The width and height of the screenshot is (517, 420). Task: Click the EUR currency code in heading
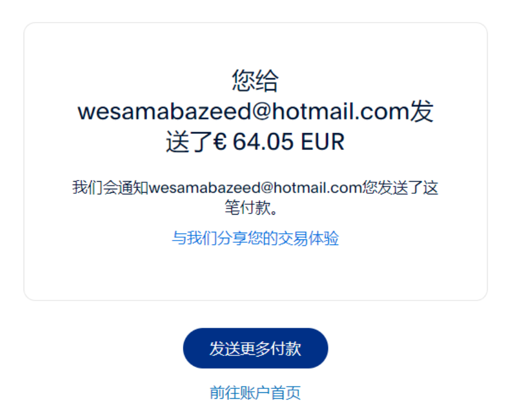(323, 142)
